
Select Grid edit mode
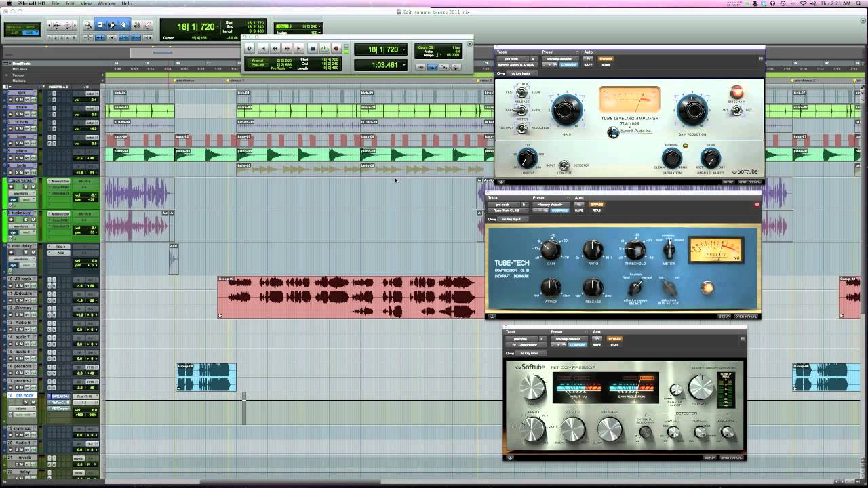pyautogui.click(x=31, y=33)
